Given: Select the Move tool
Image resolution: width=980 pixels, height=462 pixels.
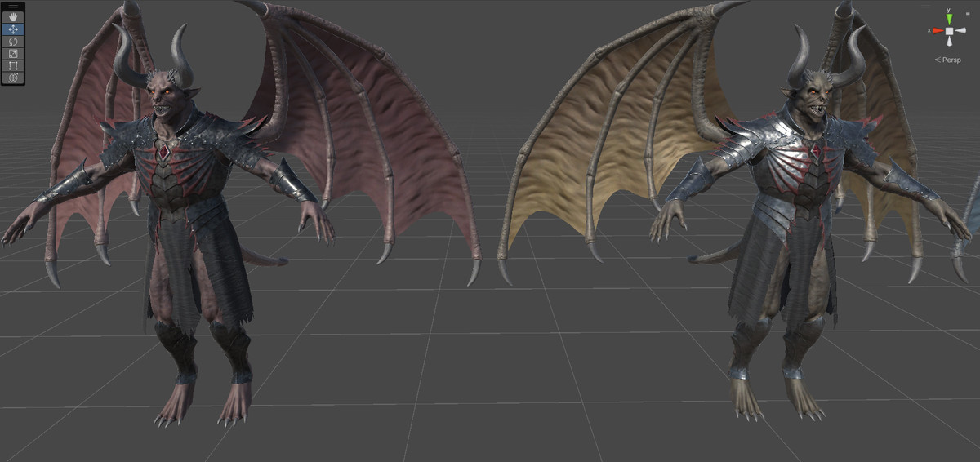Looking at the screenshot, I should [13, 29].
